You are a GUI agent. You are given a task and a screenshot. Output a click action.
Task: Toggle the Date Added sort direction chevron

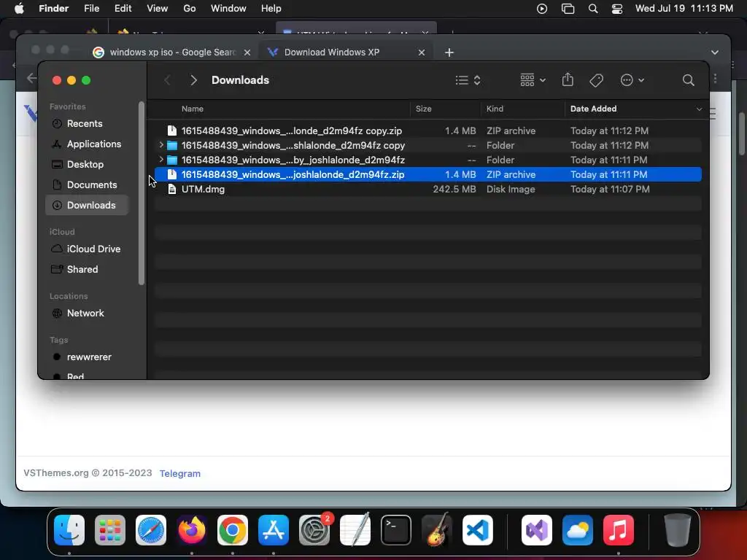point(699,109)
